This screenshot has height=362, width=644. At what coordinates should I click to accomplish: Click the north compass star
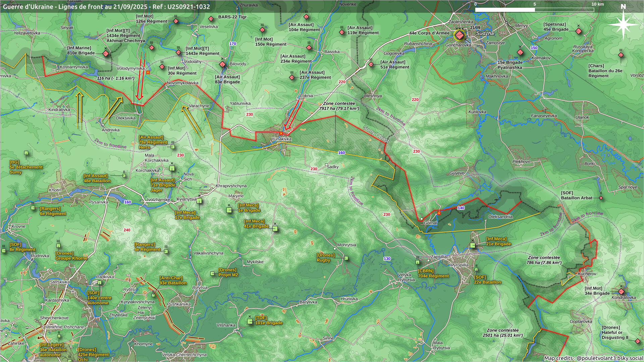pos(623,24)
